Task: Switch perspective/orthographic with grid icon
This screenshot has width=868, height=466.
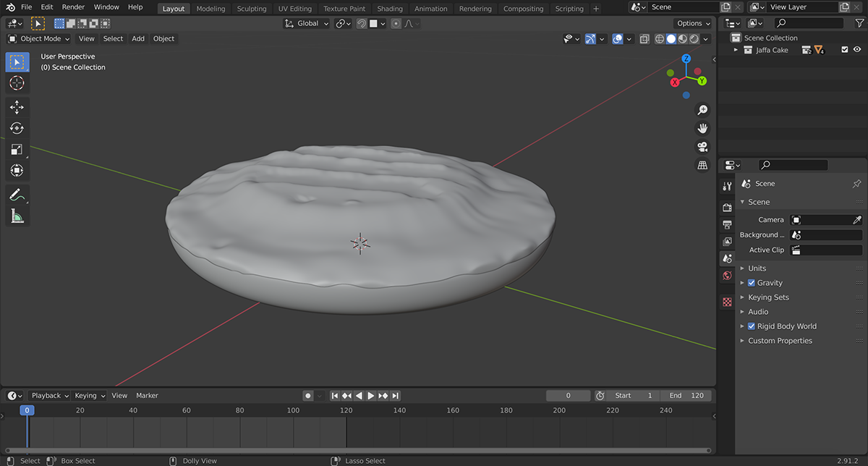Action: point(702,165)
